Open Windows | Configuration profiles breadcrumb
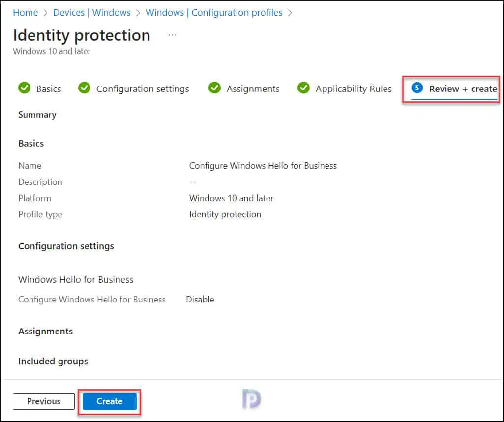The image size is (504, 422). pos(214,12)
